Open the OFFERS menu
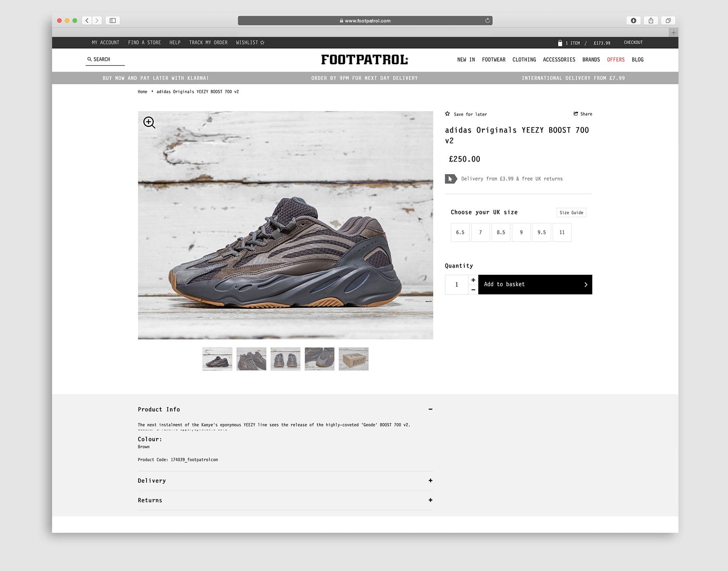728x571 pixels. tap(616, 60)
